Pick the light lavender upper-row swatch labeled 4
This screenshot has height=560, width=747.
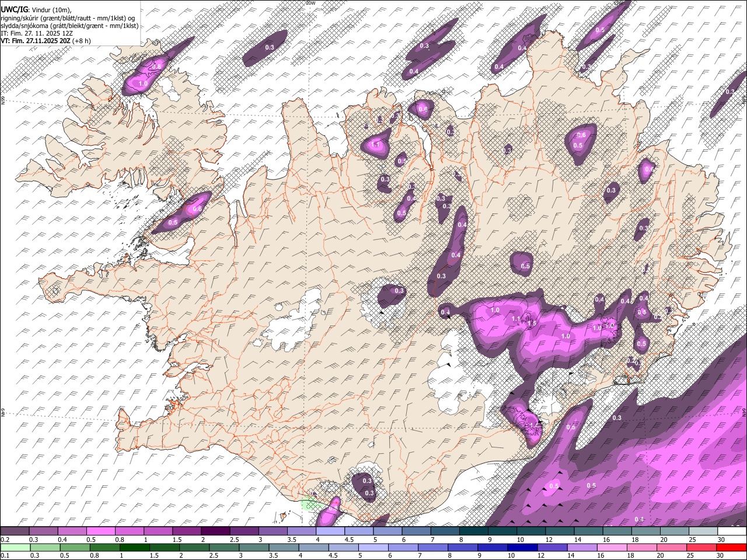click(x=330, y=531)
